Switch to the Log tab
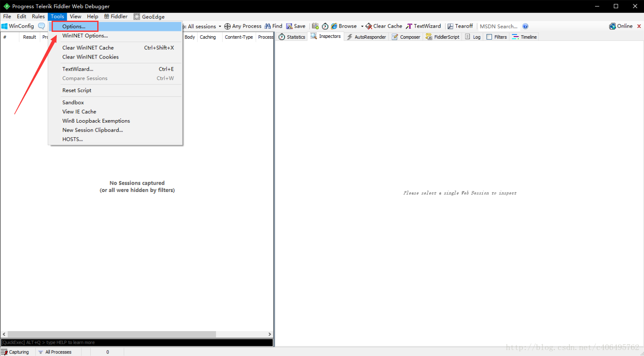Image resolution: width=644 pixels, height=356 pixels. 472,37
